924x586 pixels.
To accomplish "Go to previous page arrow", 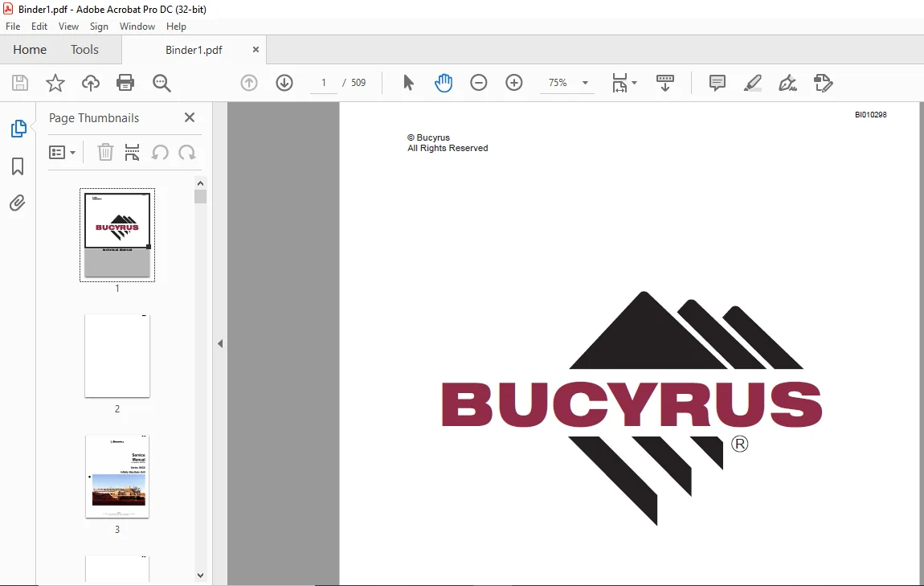I will [249, 83].
